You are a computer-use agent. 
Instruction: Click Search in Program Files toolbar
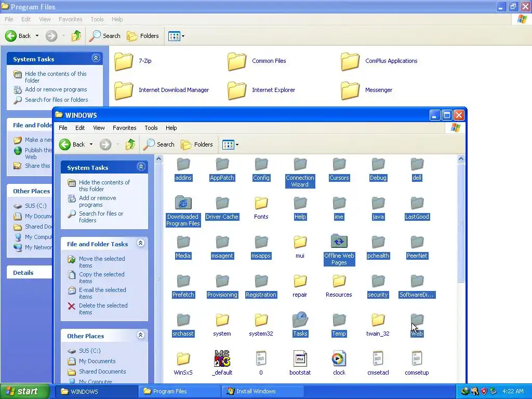click(105, 36)
